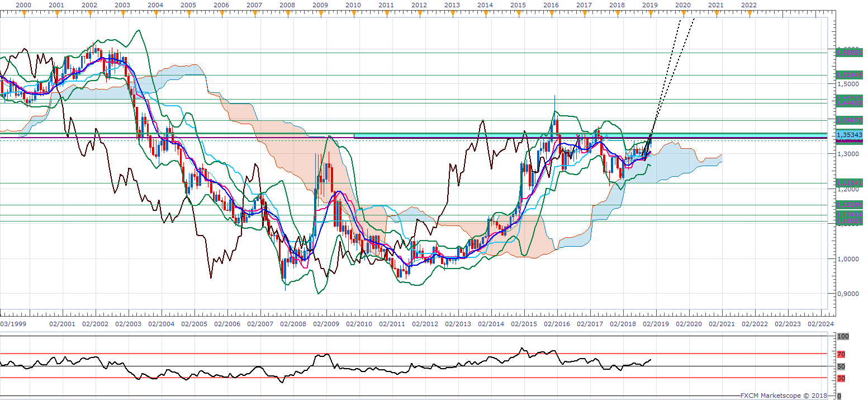Click the 02/2021 date on bottom axis
Viewport: 868px width, 400px height.
coord(722,324)
